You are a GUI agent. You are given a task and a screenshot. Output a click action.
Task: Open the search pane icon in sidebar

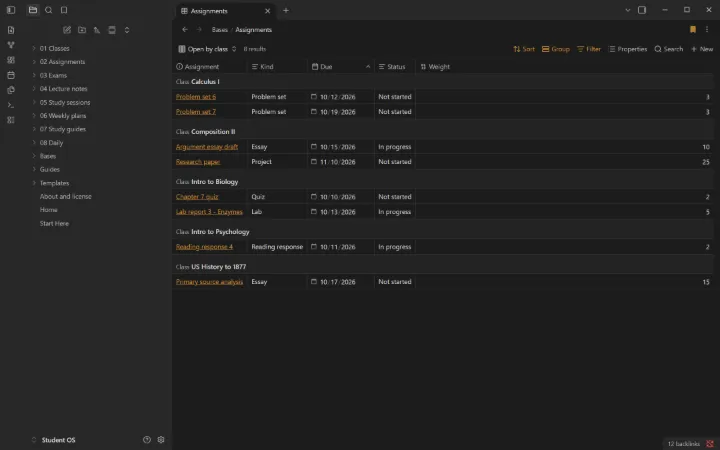pyautogui.click(x=48, y=10)
